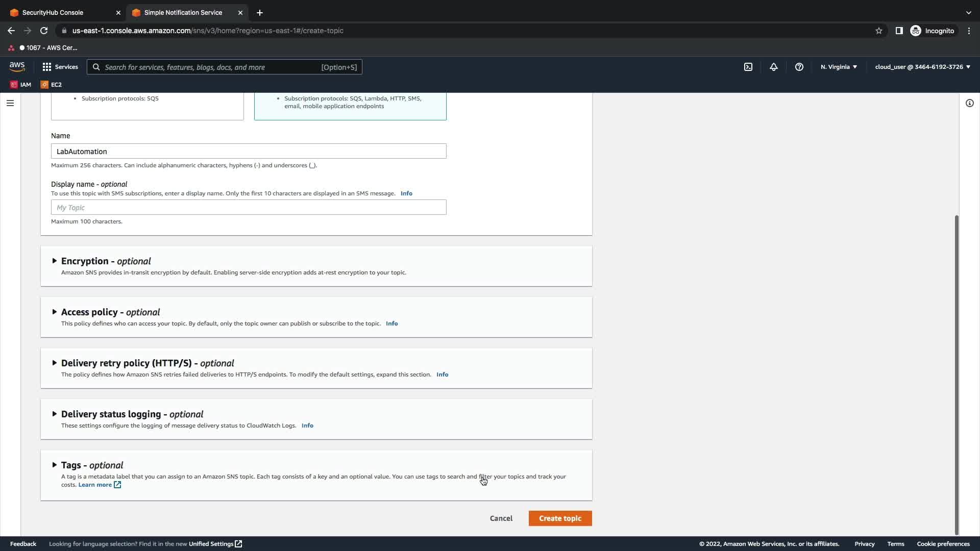Open the N. Virginia region dropdown
Screen dimensions: 980x551
(x=838, y=67)
